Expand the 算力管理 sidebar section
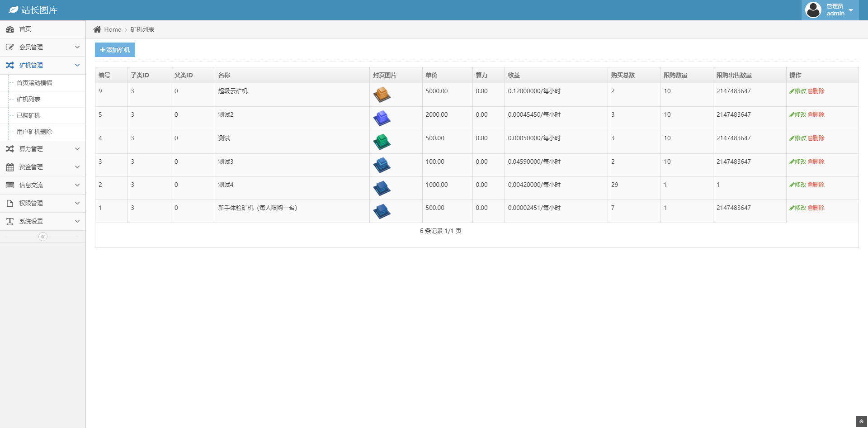 tap(42, 149)
